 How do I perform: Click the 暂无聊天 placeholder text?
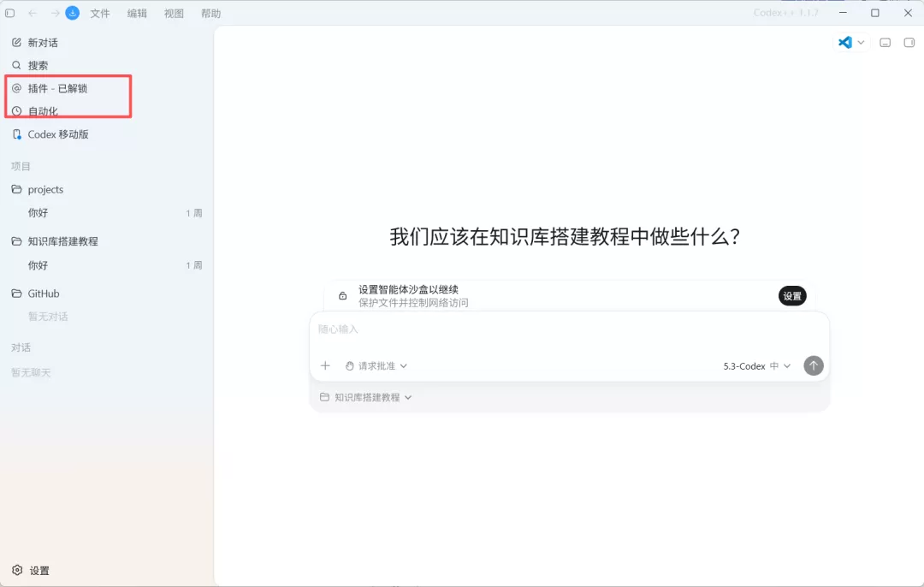click(31, 372)
